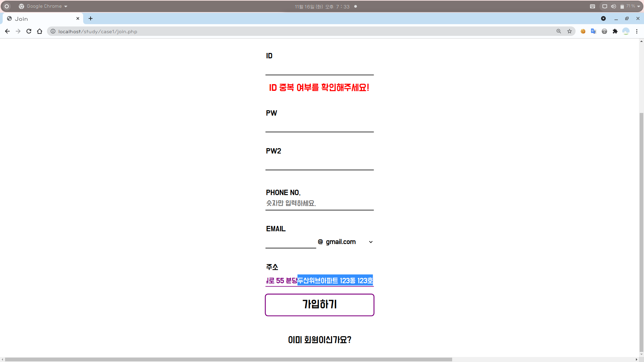Select the Join browser tab
The height and width of the screenshot is (362, 644).
pos(40,19)
